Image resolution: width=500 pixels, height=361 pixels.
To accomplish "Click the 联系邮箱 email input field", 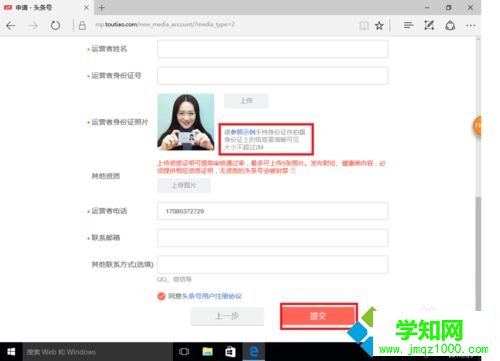I will tap(273, 238).
